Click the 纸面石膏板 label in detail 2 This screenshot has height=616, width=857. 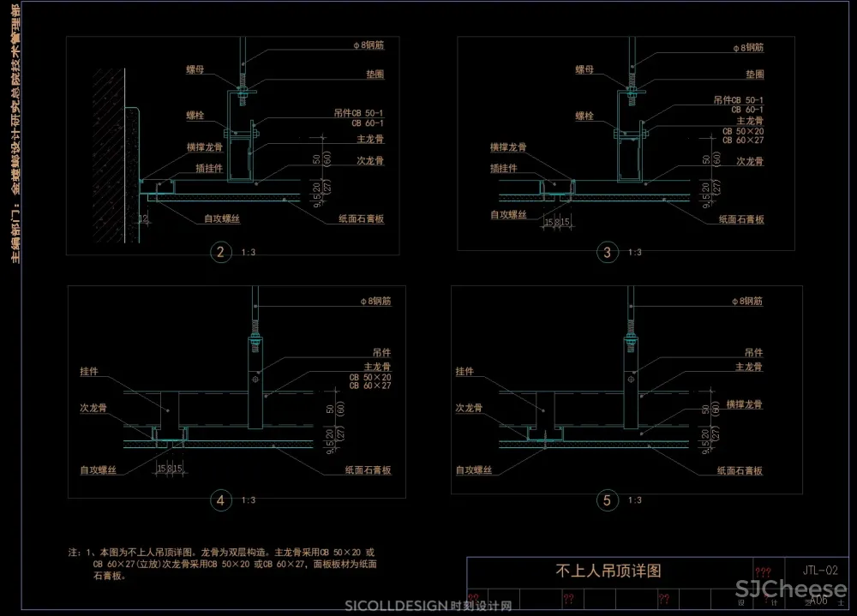[x=361, y=219]
